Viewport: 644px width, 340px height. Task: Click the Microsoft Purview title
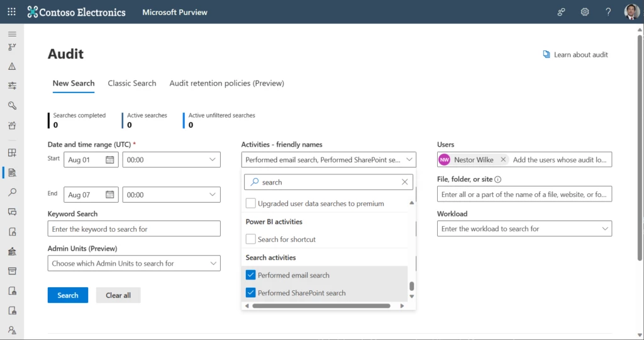[x=175, y=13]
